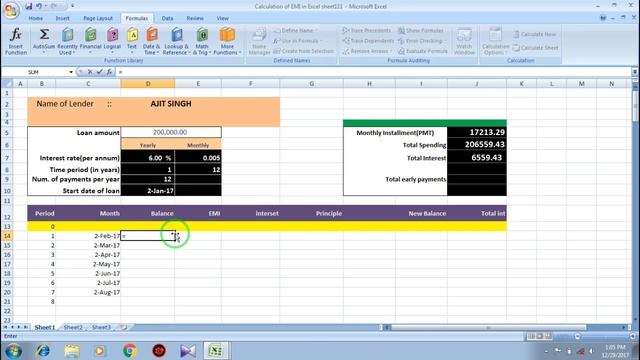
Task: Customize Quick Access Toolbar dropdown
Action: click(x=73, y=6)
